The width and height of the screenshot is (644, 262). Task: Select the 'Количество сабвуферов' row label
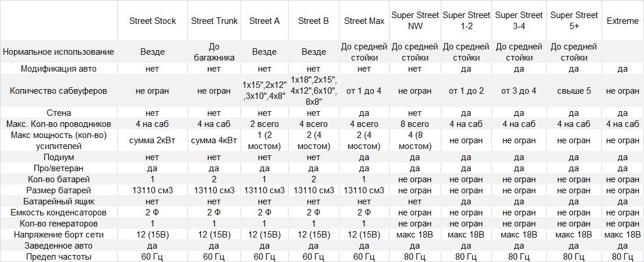(x=58, y=91)
